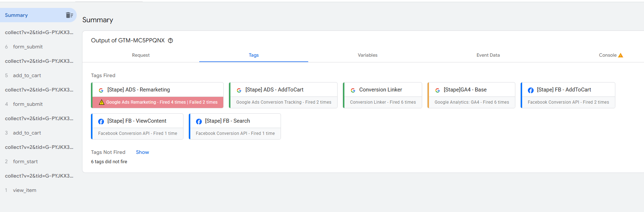Go to the Event Data tab
This screenshot has width=644, height=212.
(x=488, y=55)
